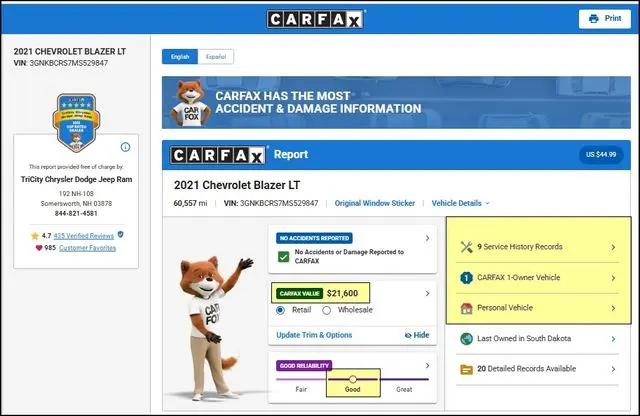Expand 20 Detailed Records Available chevron
This screenshot has width=640, height=416.
[x=613, y=369]
